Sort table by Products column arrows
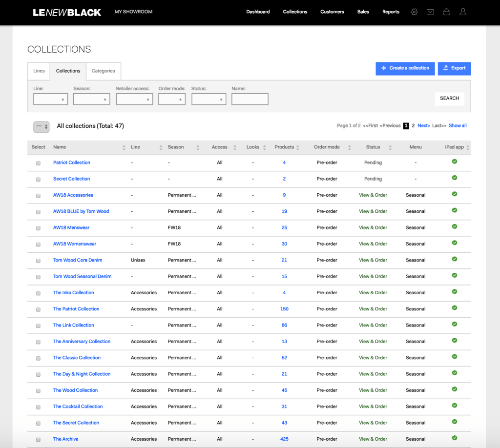The height and width of the screenshot is (448, 500). [298, 147]
